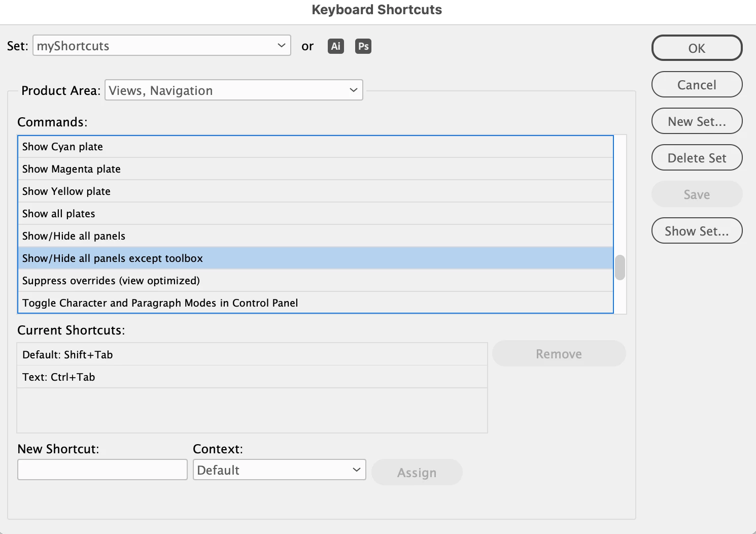Click the Photoshop (Ps) shortcut set icon
The height and width of the screenshot is (534, 756).
[363, 46]
